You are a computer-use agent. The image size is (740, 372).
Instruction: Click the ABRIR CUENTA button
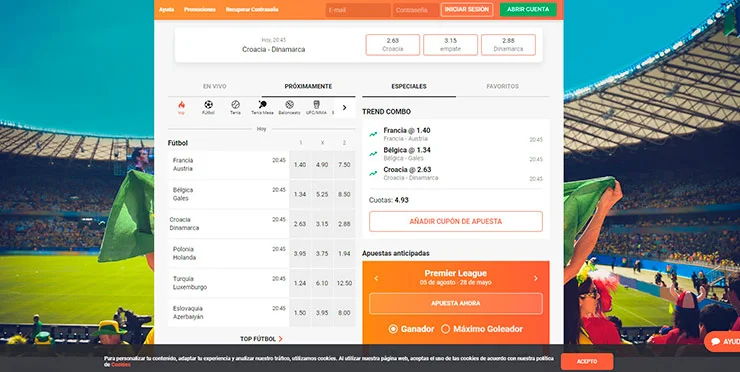pyautogui.click(x=528, y=9)
